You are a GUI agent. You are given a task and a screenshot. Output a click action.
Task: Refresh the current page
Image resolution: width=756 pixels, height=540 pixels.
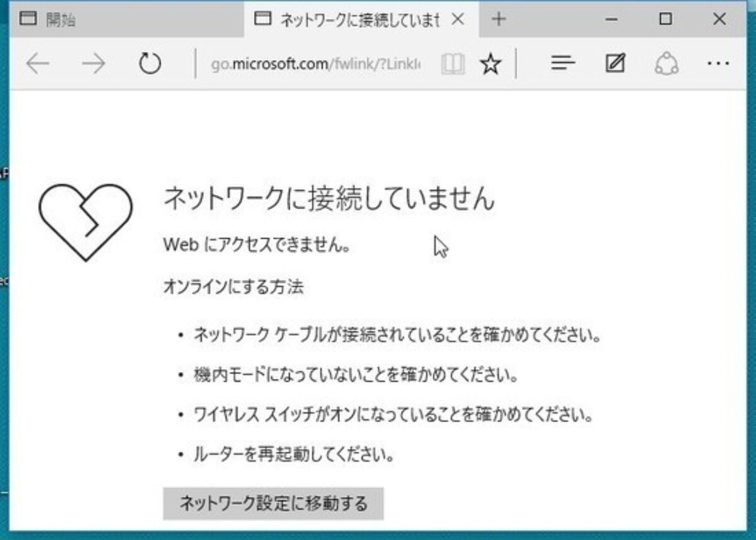coord(150,64)
